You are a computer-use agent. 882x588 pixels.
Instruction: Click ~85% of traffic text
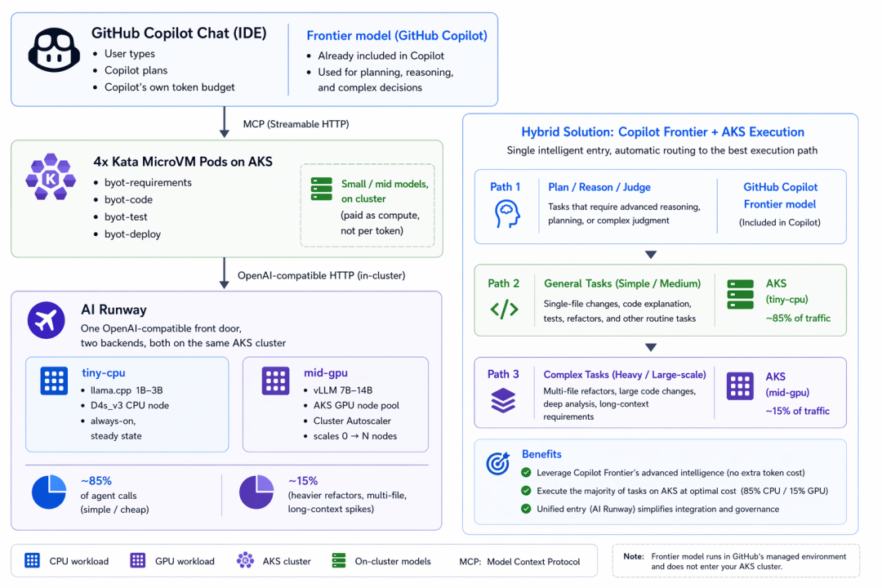pos(798,318)
